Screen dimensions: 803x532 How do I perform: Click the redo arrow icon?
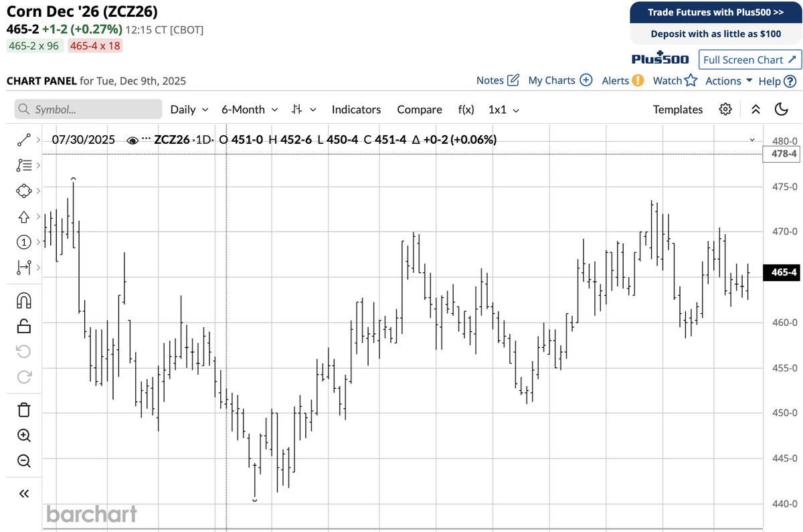pyautogui.click(x=24, y=377)
